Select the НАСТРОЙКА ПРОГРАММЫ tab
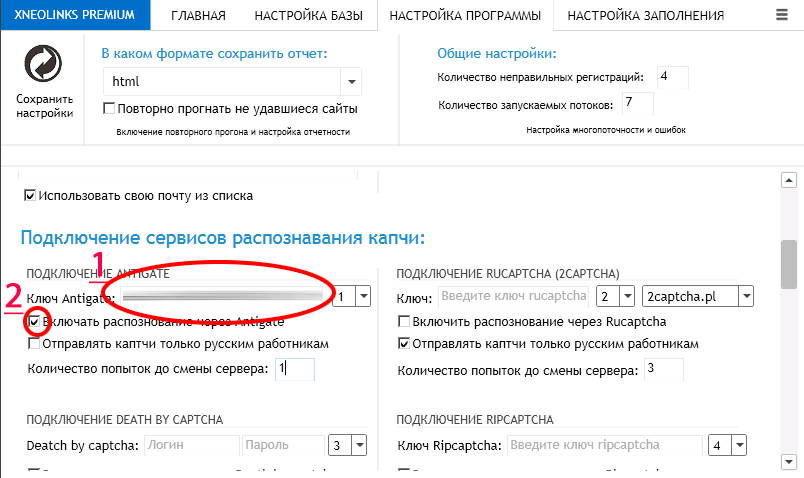This screenshot has width=804, height=478. click(x=465, y=15)
